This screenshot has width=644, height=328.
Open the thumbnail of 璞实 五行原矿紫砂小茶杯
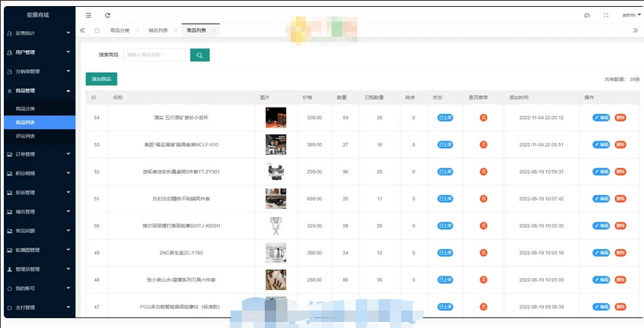[x=276, y=118]
